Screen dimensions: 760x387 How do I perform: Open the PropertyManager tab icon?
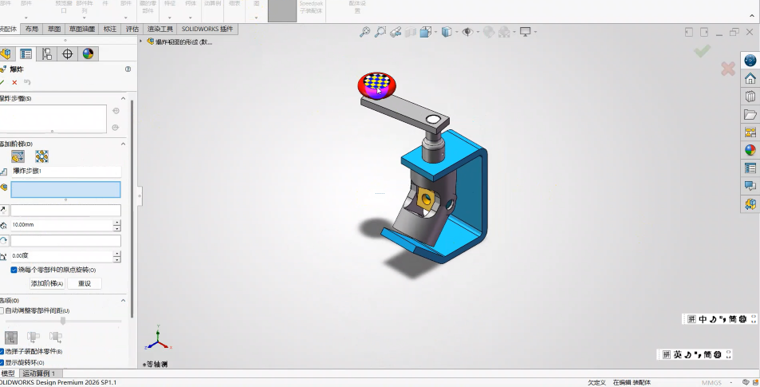pos(26,53)
